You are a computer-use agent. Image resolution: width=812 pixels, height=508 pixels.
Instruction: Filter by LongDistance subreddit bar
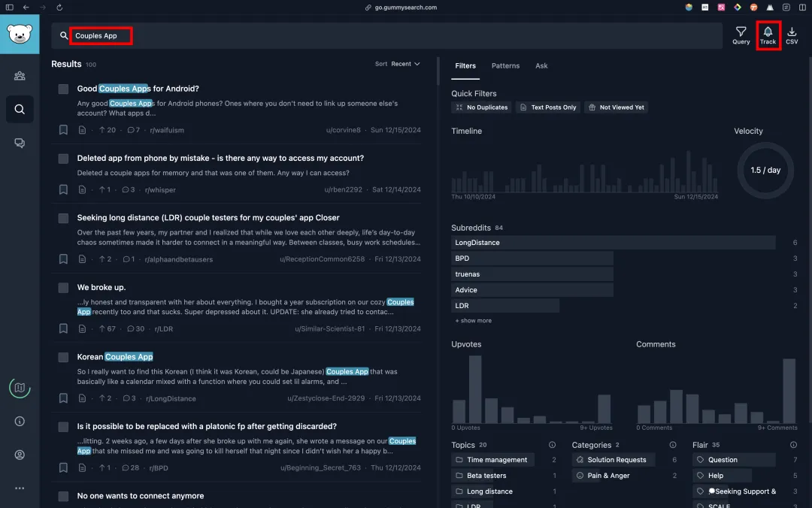pyautogui.click(x=614, y=242)
